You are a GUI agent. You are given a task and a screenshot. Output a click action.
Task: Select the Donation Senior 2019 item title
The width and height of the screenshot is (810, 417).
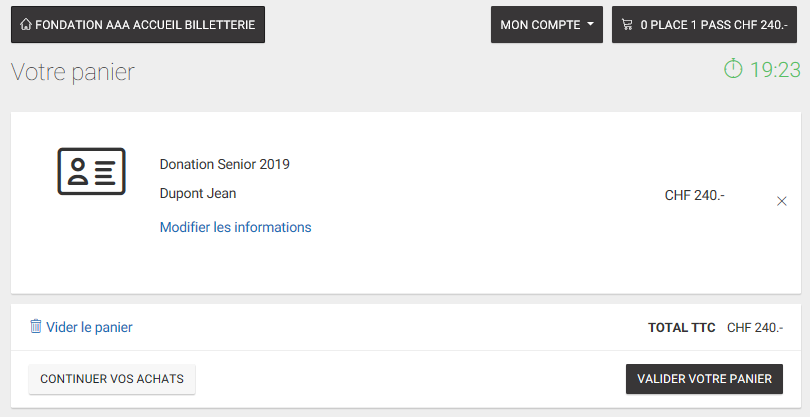click(x=225, y=164)
